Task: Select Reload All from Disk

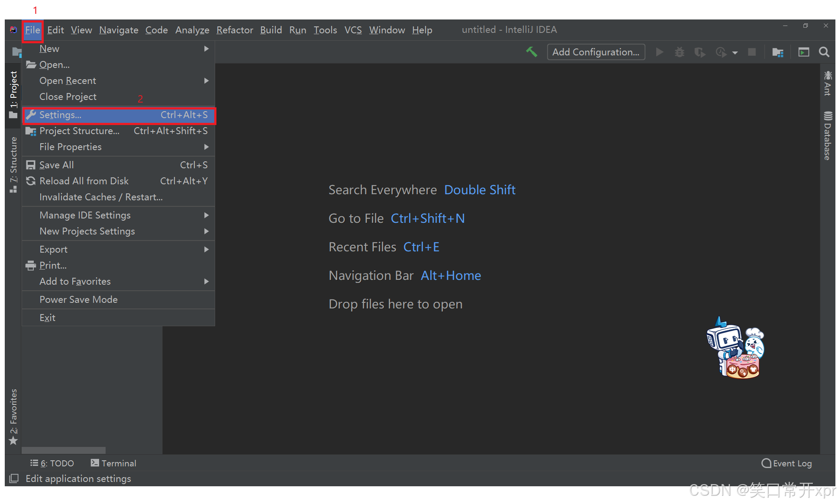Action: [118, 181]
